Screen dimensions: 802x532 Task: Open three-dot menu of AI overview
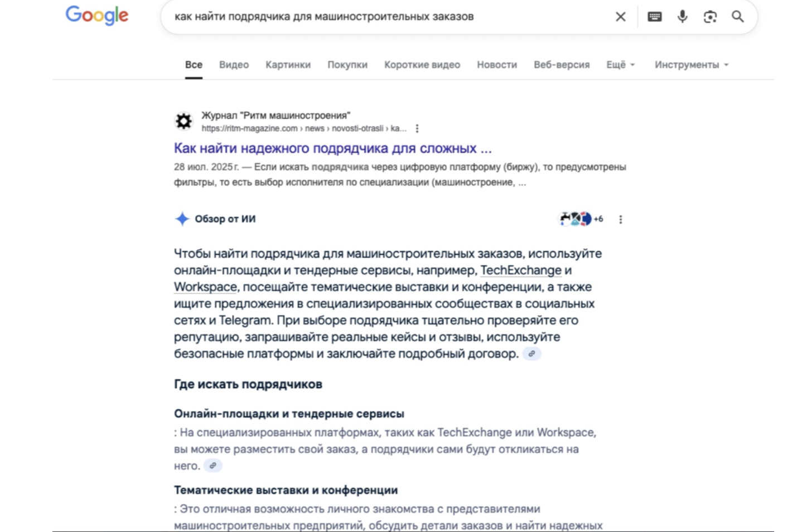point(620,219)
